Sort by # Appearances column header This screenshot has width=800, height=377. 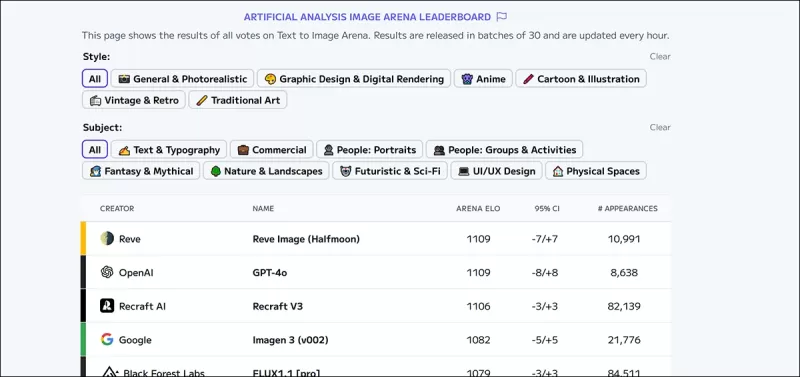pyautogui.click(x=628, y=209)
